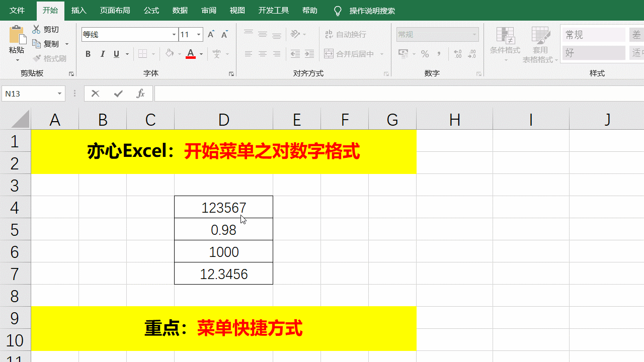The image size is (644, 362).
Task: Toggle Bold formatting
Action: pyautogui.click(x=88, y=54)
